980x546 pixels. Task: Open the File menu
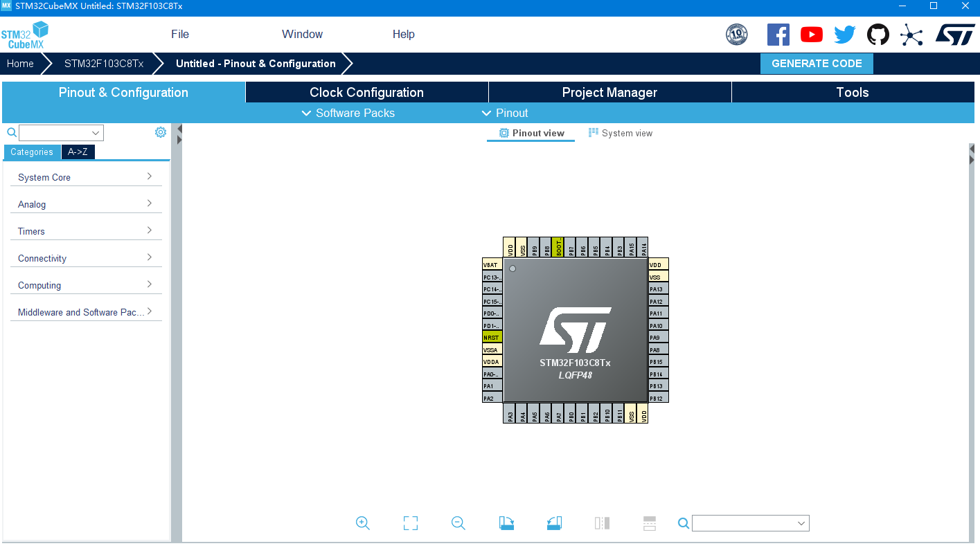180,34
